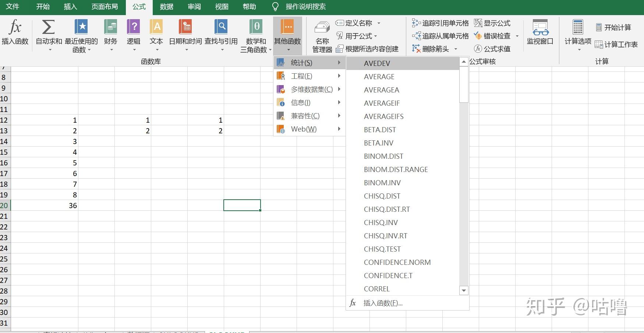Click the Tell Me lightbulb icon
Image resolution: width=644 pixels, height=333 pixels.
(x=275, y=7)
